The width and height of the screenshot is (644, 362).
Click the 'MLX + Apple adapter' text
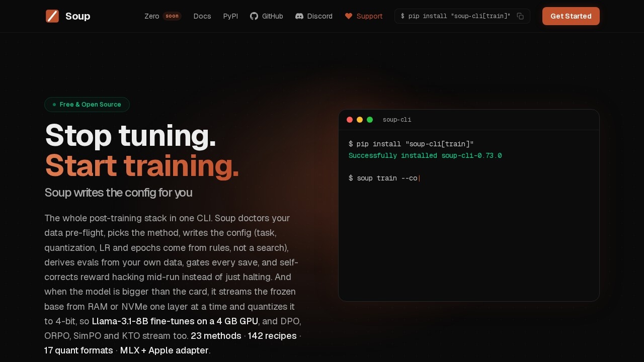(164, 350)
